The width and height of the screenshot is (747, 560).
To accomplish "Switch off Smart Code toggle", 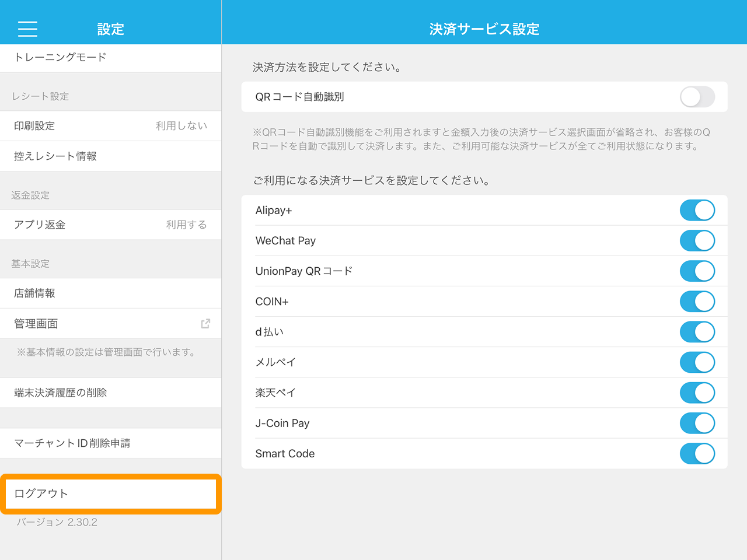I will point(697,453).
